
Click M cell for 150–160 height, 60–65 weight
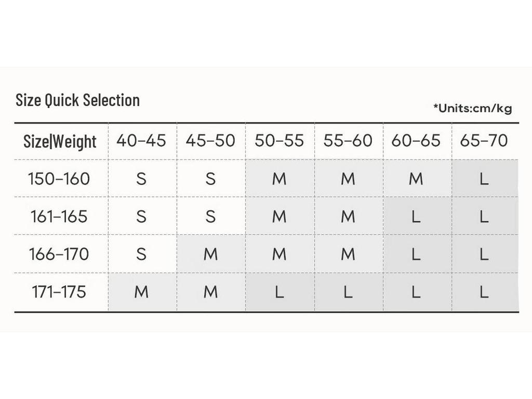click(416, 179)
